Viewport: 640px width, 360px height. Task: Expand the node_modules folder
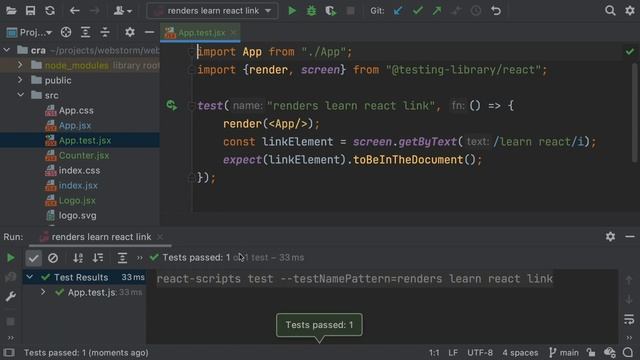(x=20, y=65)
